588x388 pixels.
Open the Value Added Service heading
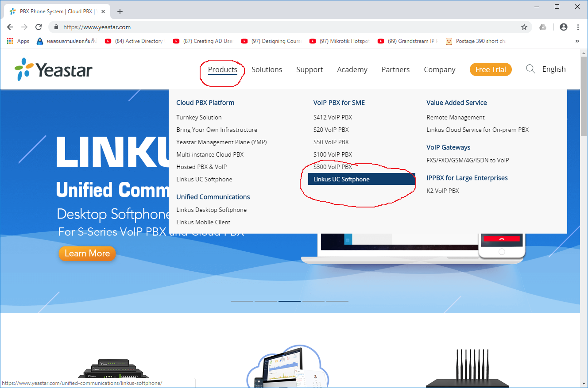(457, 103)
